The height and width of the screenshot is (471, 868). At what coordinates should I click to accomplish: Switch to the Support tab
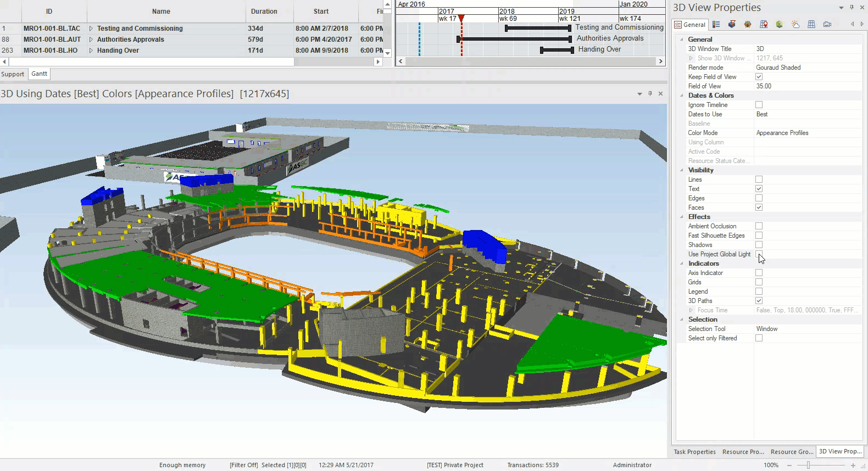click(13, 74)
